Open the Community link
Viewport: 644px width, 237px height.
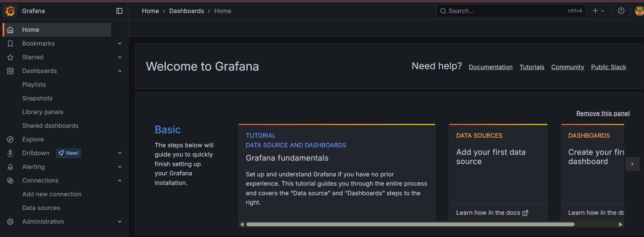(x=568, y=67)
